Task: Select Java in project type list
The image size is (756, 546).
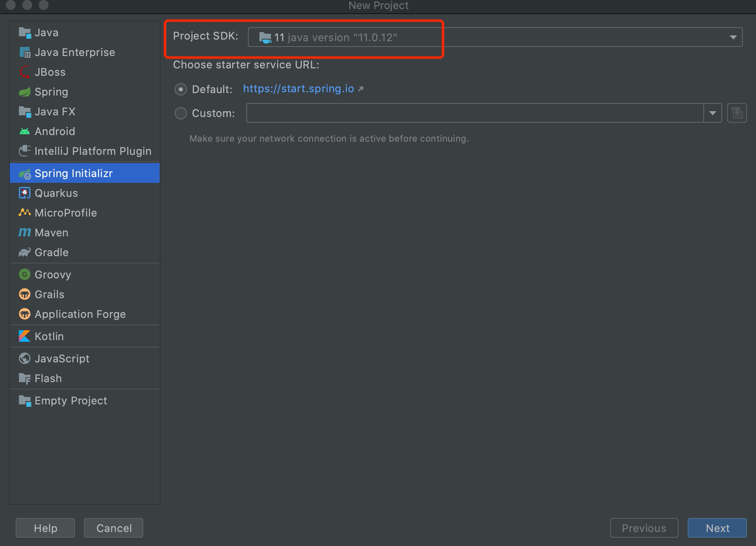Action: pos(85,33)
